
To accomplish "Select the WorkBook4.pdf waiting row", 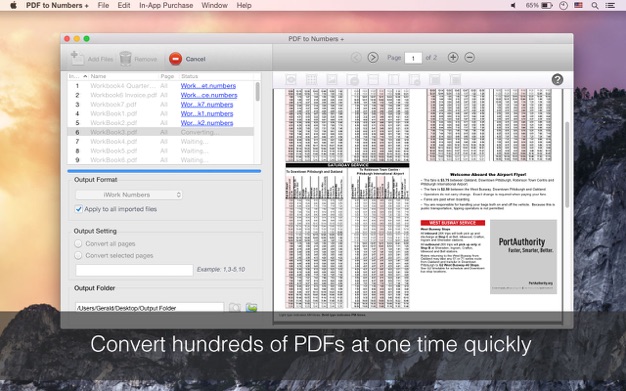I will [160, 141].
